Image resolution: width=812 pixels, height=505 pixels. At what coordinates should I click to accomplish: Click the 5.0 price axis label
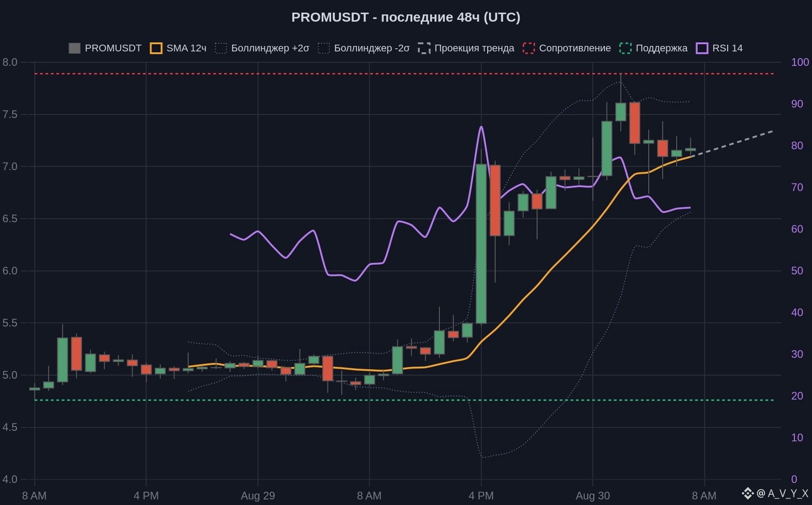tap(10, 375)
